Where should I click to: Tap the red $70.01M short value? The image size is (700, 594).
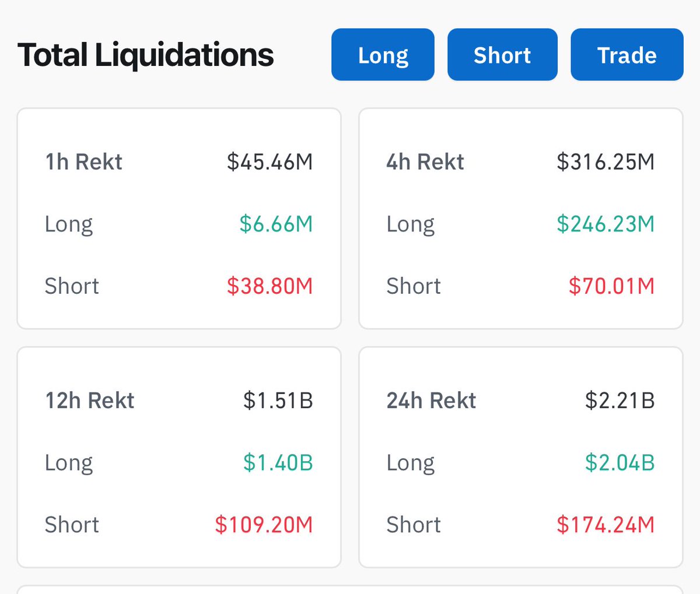[611, 286]
